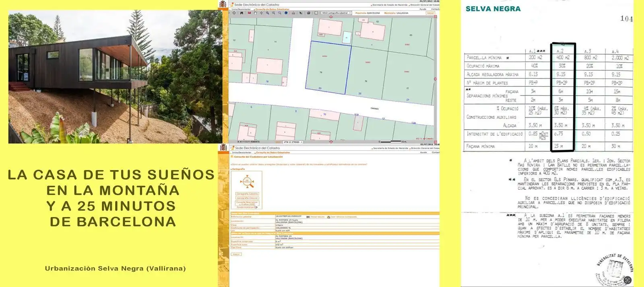The height and width of the screenshot is (287, 644).
Task: Click the 'Volver' button below the data table
Action: point(236,254)
